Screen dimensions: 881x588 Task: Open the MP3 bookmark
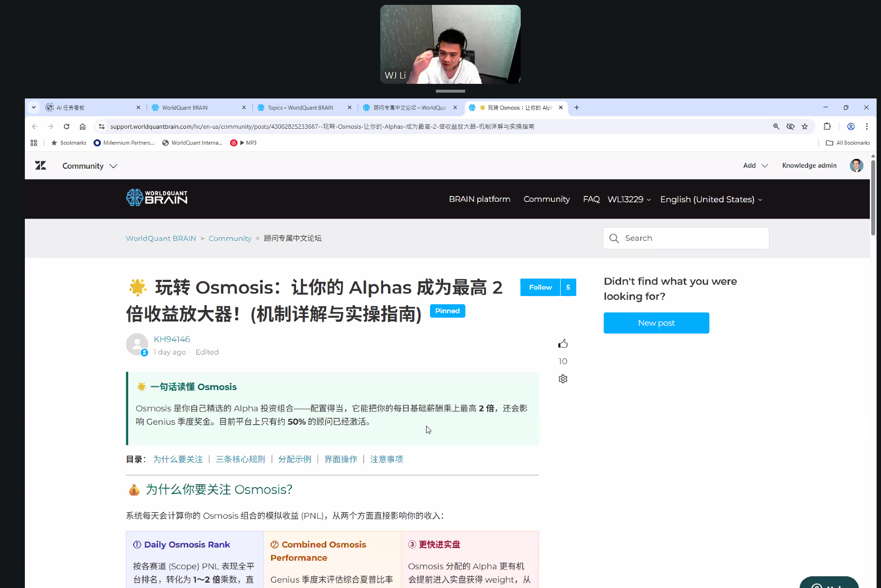(x=243, y=143)
